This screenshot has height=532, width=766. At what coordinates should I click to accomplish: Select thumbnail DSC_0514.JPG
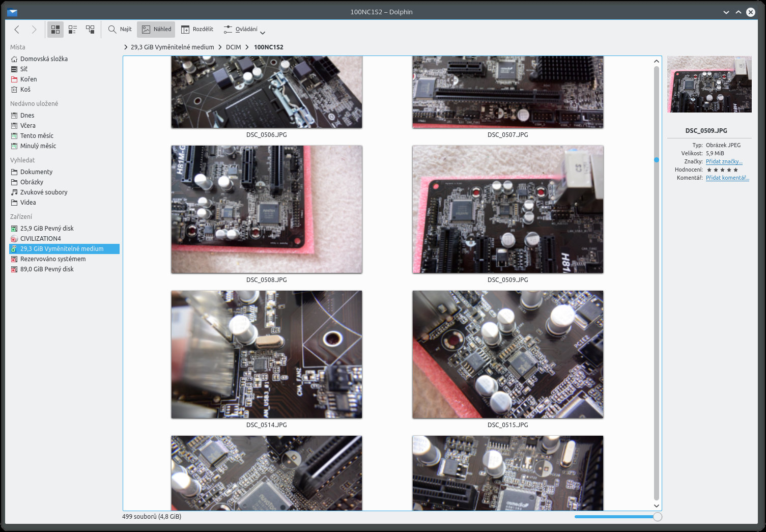coord(267,354)
